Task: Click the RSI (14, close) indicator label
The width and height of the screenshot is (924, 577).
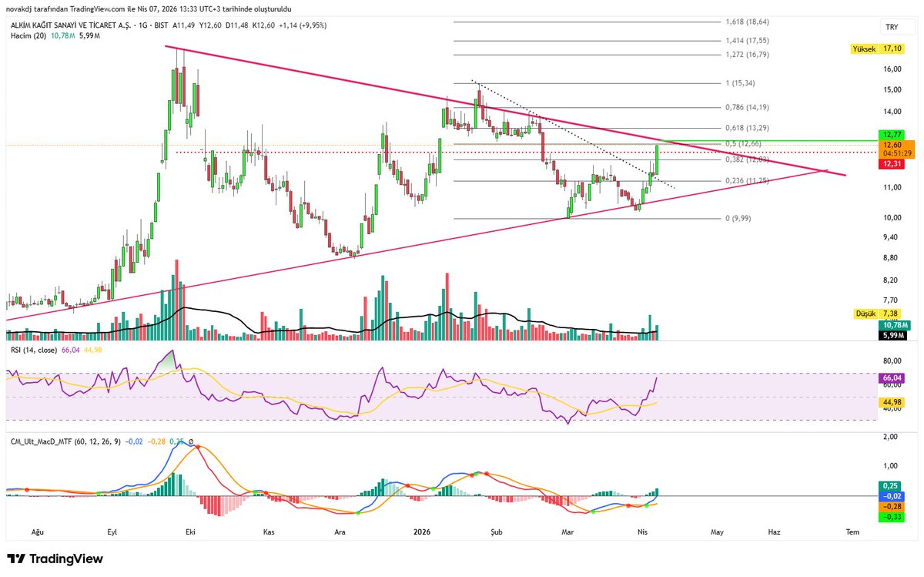Action: pos(35,351)
